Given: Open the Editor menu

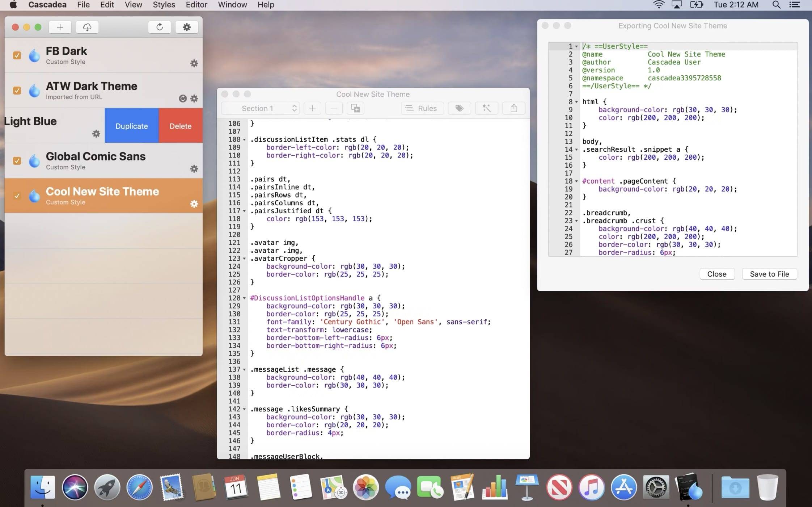Looking at the screenshot, I should (x=196, y=5).
